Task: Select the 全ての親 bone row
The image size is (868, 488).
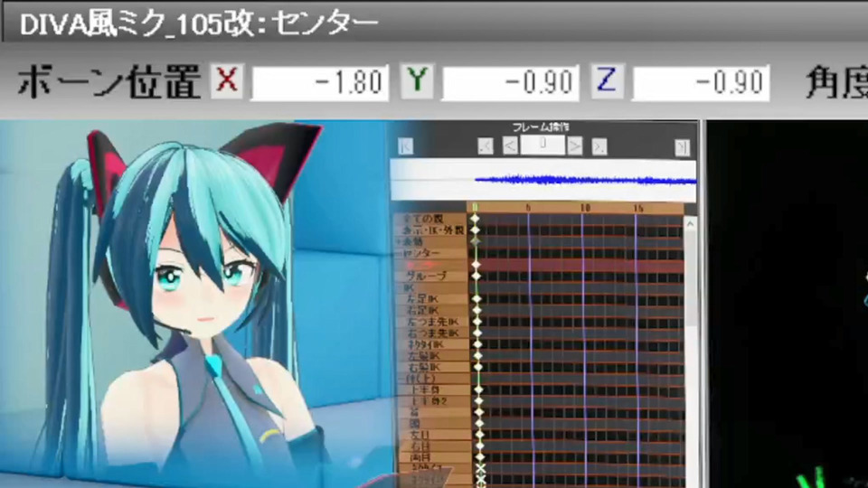Action: coord(429,219)
